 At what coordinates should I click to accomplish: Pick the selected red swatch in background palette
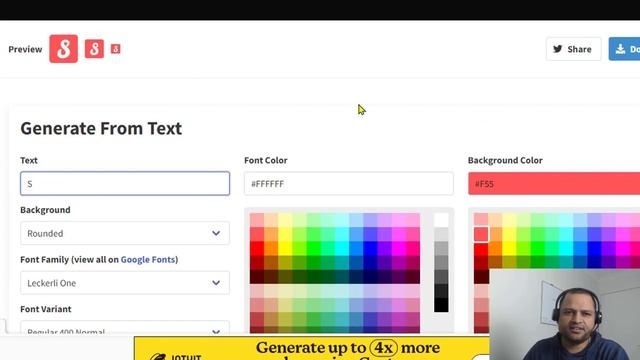tap(481, 234)
